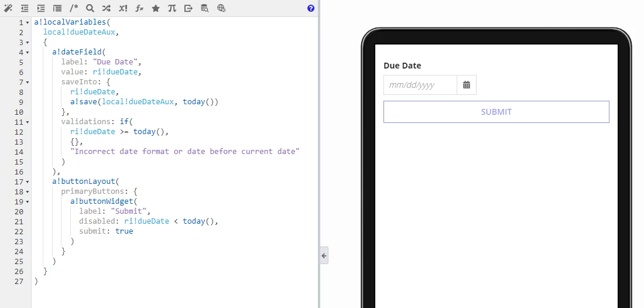Collapse a!buttonLayout fold at line 17
Viewport: 644px width, 308px height.
tap(28, 182)
